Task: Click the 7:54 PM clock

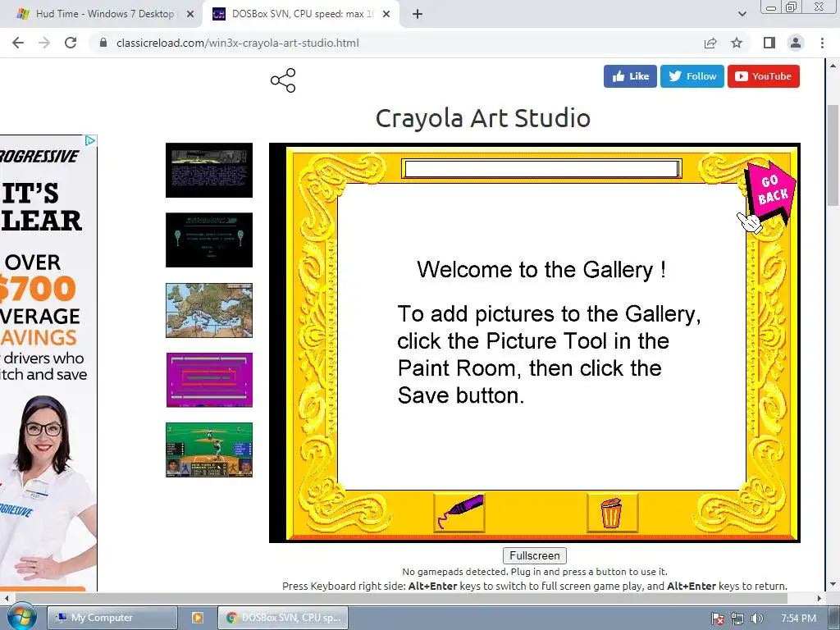Action: [798, 619]
